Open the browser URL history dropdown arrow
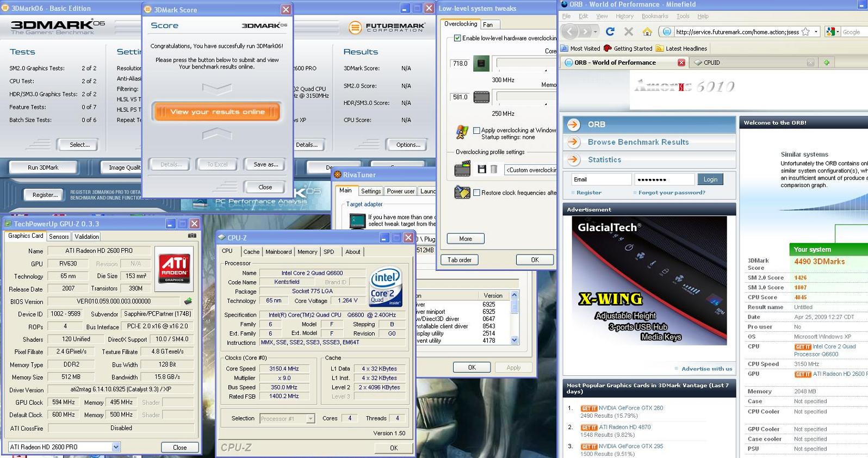The height and width of the screenshot is (458, 868). point(816,32)
